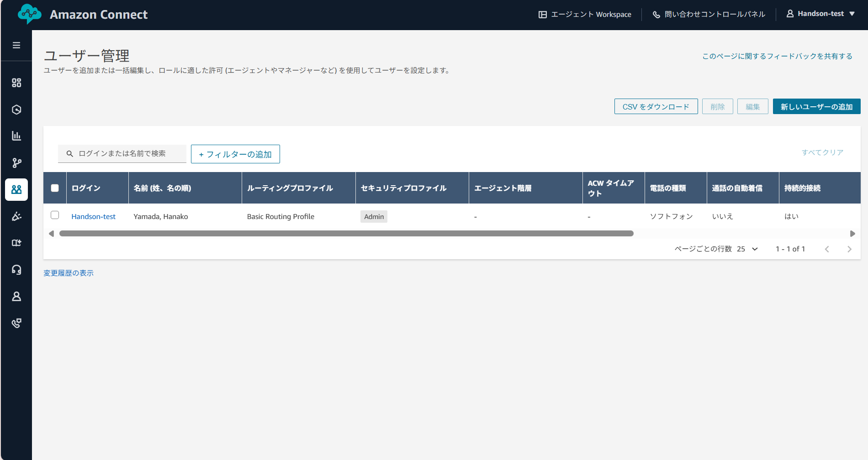Open the navigation hamburger menu
Viewport: 868px width, 460px height.
click(16, 45)
